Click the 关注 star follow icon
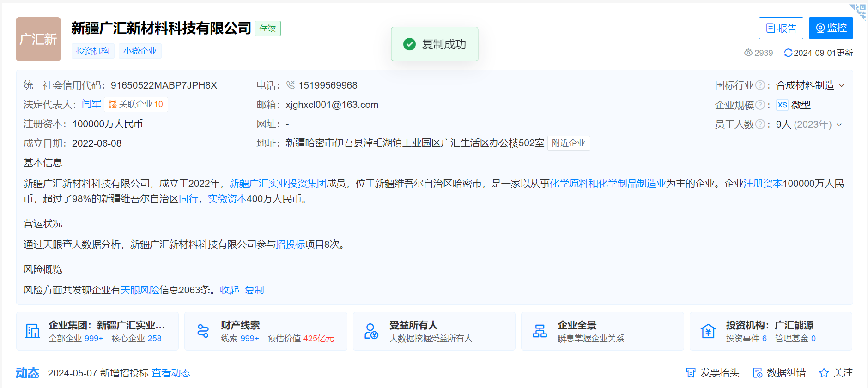 pyautogui.click(x=824, y=373)
